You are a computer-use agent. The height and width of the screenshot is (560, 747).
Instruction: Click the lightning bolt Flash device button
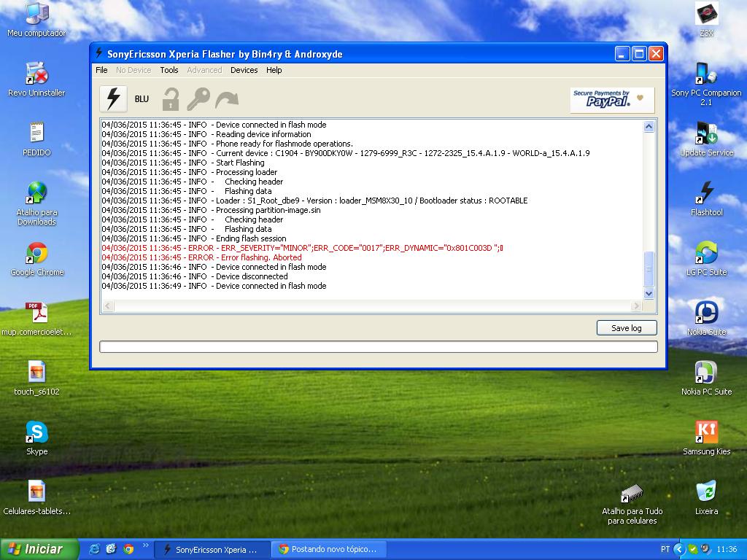113,98
